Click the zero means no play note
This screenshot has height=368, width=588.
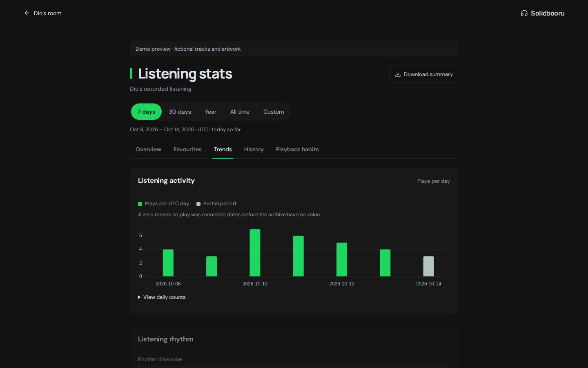point(229,215)
